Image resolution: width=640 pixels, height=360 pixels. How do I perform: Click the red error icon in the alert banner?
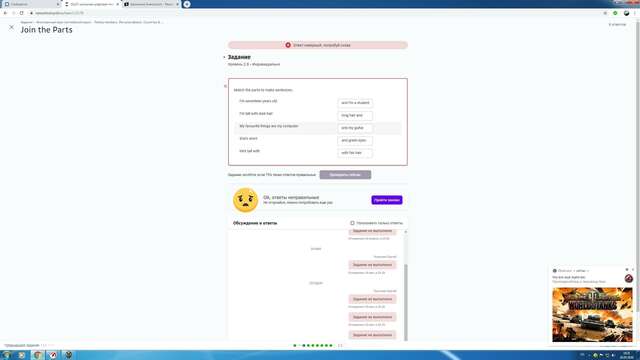[x=288, y=45]
